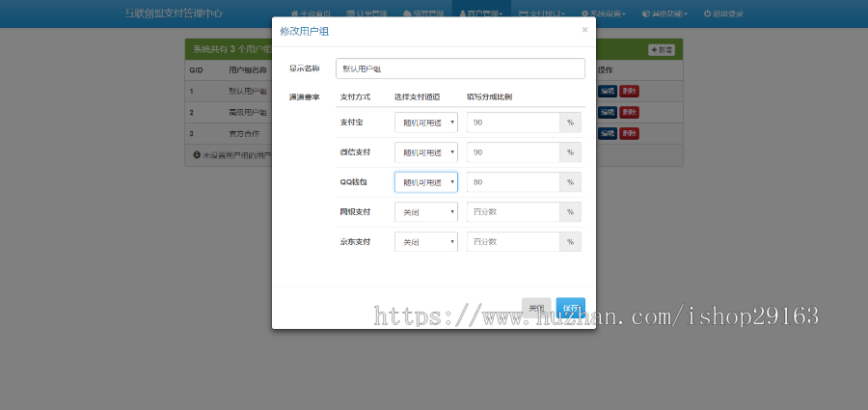This screenshot has height=410, width=868.
Task: Click 编辑 for user group row 1
Action: [x=608, y=92]
